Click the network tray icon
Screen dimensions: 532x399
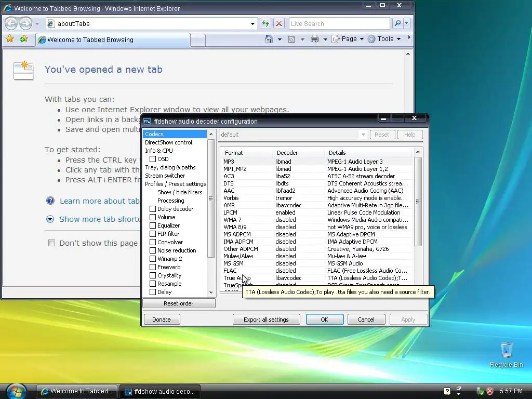[x=480, y=391]
